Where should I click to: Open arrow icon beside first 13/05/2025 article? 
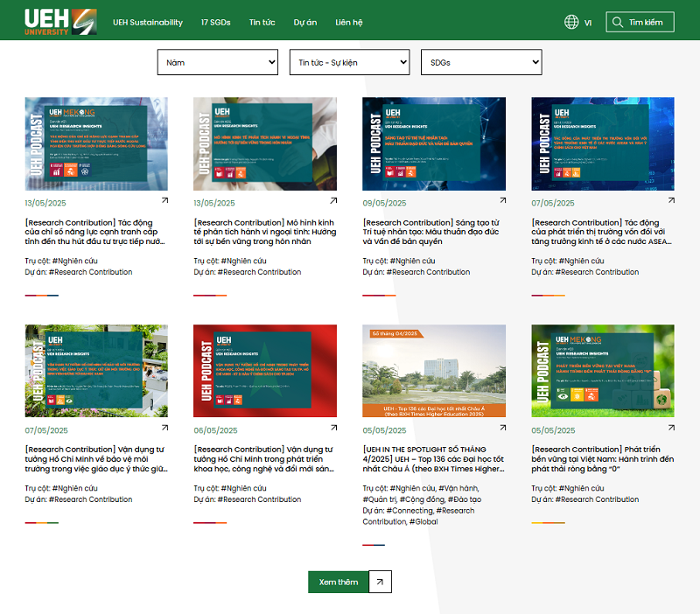pos(164,201)
